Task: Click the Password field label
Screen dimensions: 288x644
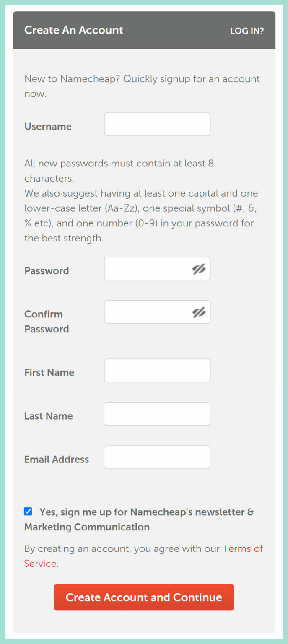Action: pyautogui.click(x=47, y=271)
